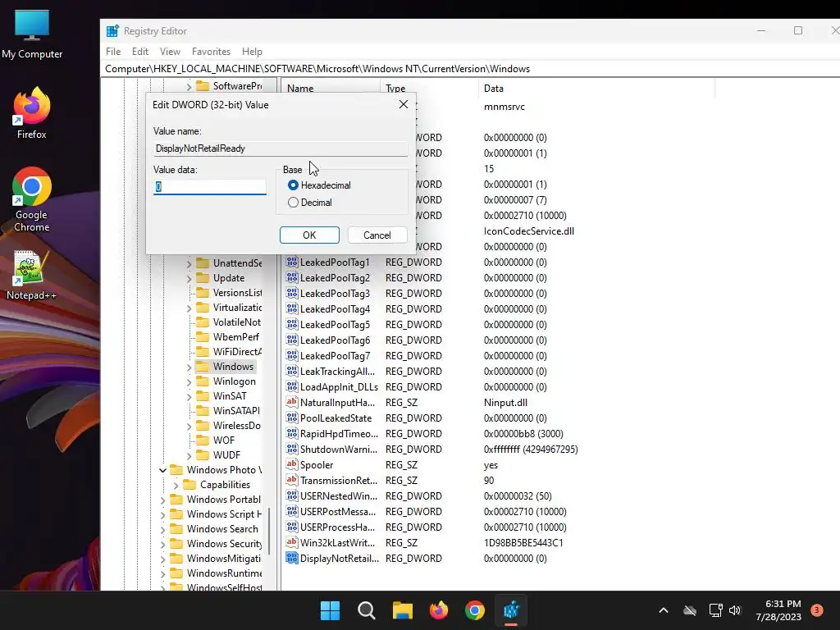Open Google Chrome desktop shortcut
Viewport: 840px width, 630px height.
[32, 199]
